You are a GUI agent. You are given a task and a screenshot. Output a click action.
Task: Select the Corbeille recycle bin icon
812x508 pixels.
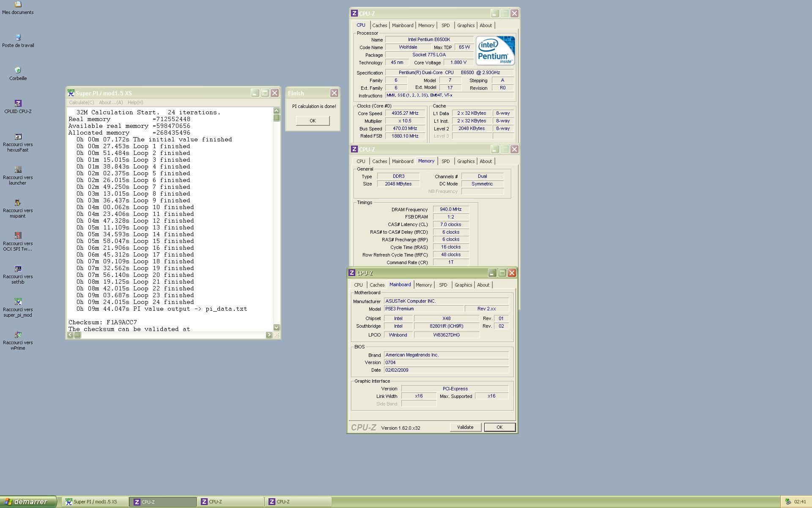pos(18,70)
